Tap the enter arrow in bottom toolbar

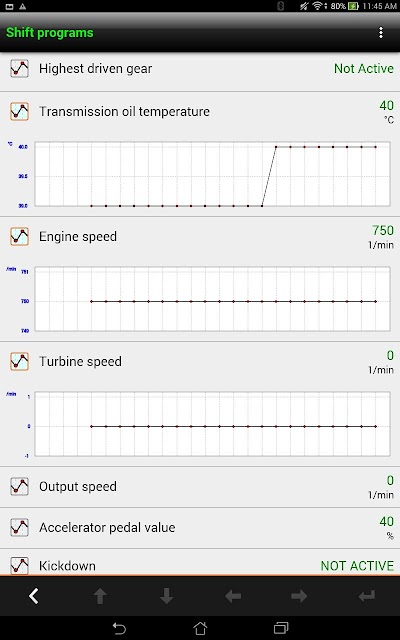pos(367,596)
